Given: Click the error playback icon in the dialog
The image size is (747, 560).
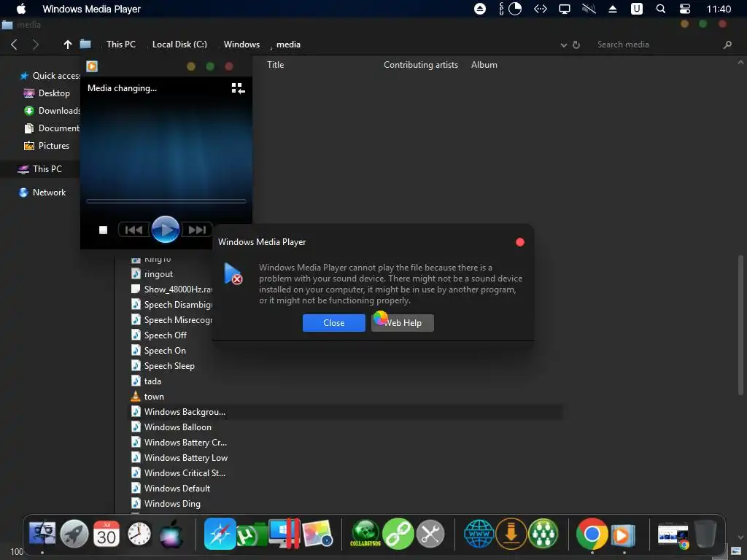Looking at the screenshot, I should [x=233, y=273].
